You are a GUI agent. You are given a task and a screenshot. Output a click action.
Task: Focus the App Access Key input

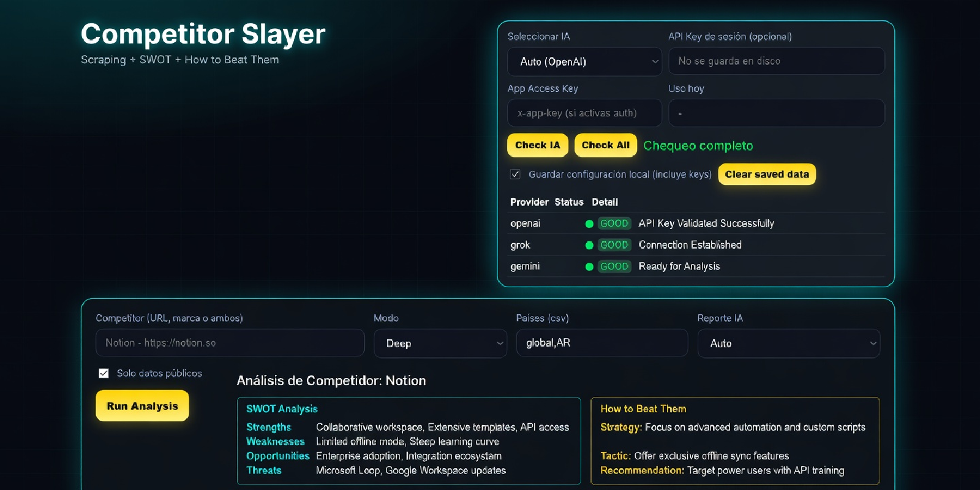pos(584,113)
